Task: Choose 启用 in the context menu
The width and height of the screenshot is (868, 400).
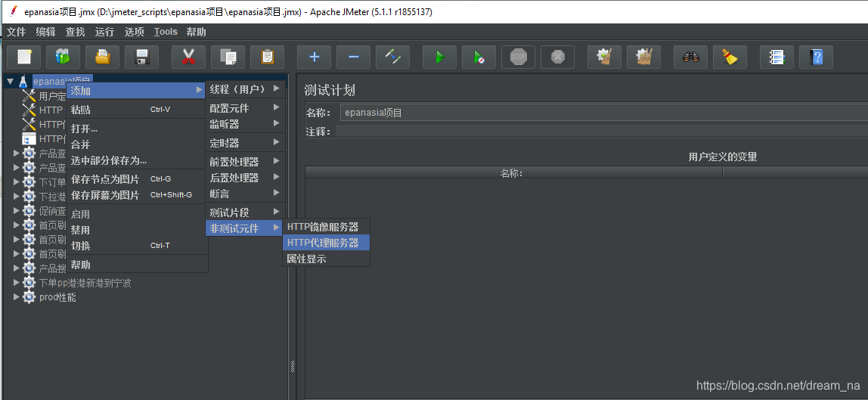Action: point(136,214)
